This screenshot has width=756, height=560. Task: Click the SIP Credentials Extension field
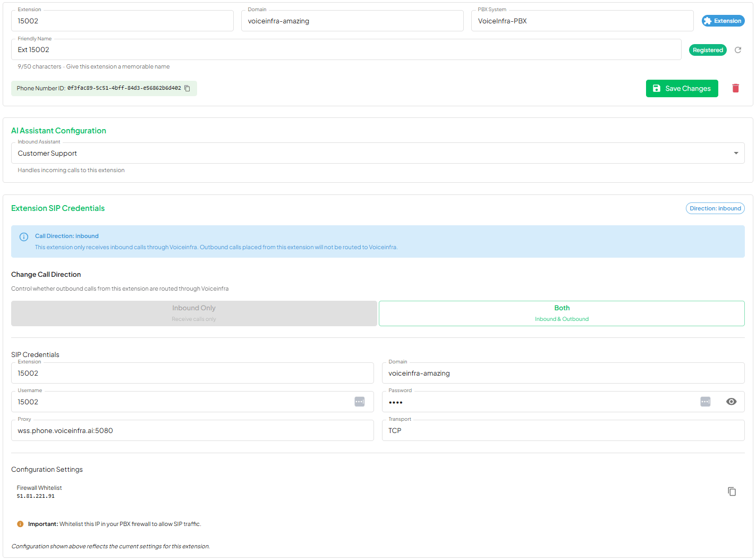pos(192,373)
